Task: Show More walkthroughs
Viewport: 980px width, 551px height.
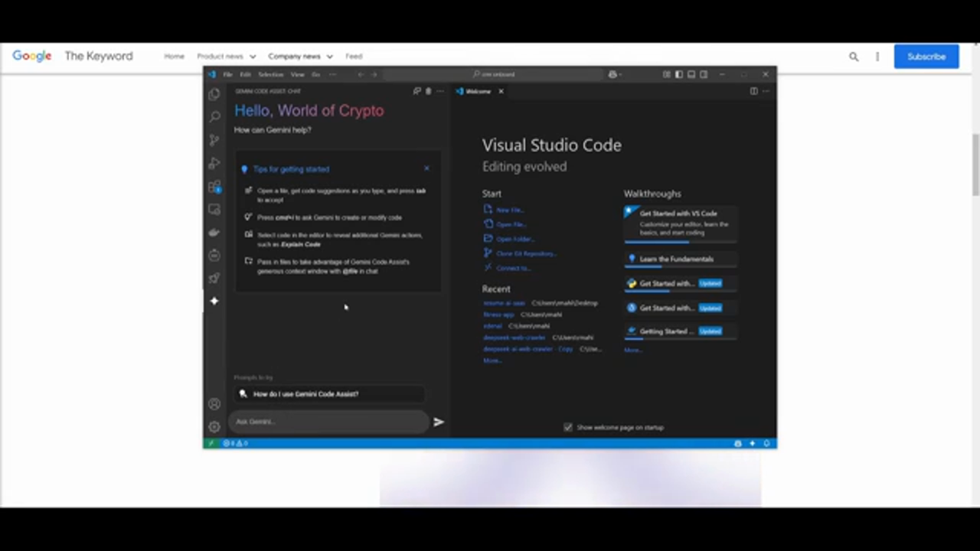Action: [x=632, y=350]
